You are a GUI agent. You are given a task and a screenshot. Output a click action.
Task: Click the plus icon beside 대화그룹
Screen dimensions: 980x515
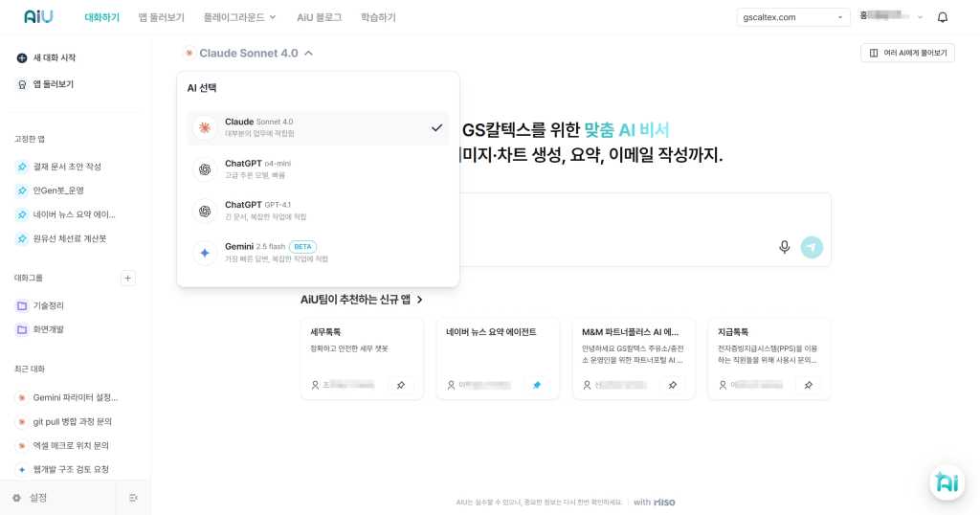click(x=128, y=279)
